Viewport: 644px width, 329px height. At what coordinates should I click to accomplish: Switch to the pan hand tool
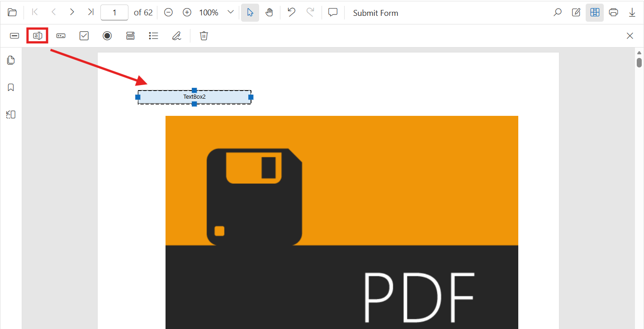[x=269, y=13]
